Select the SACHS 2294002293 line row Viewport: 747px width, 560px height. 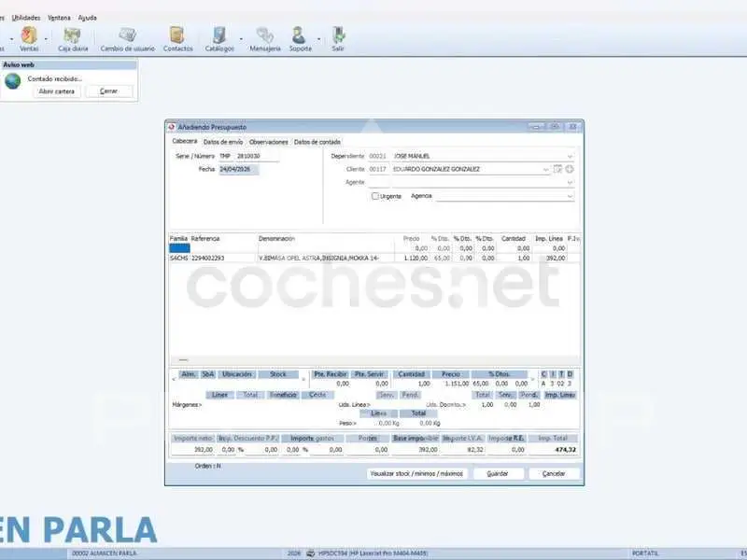375,259
